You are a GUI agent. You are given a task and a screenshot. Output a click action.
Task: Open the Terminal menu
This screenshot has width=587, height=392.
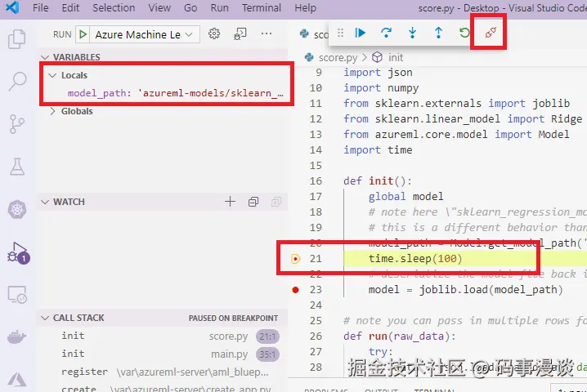(262, 7)
